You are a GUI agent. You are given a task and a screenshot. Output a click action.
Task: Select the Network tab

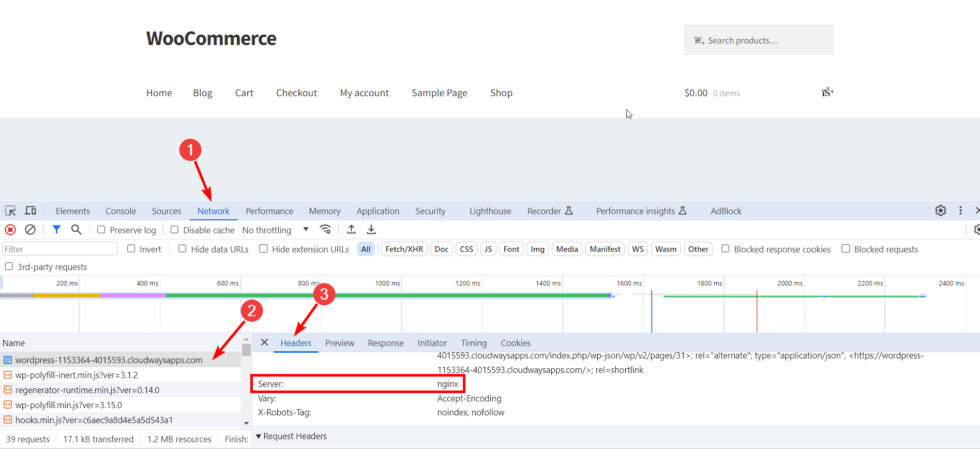tap(214, 211)
